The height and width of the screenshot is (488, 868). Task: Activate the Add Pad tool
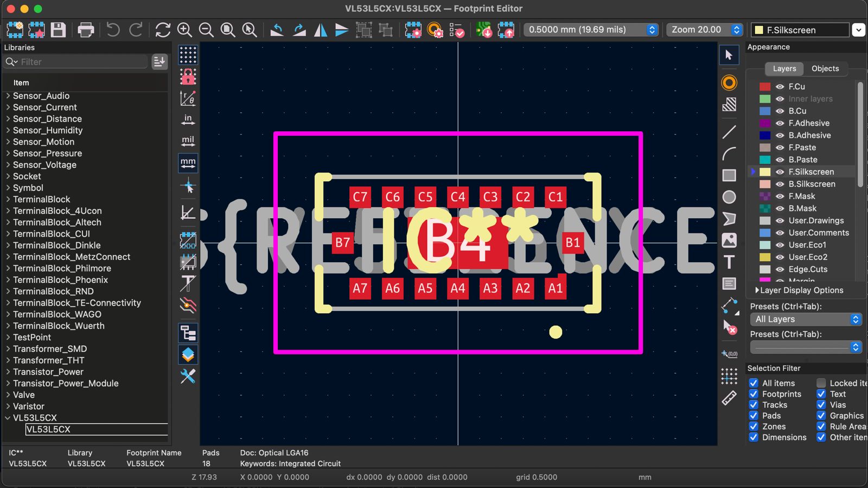(x=729, y=83)
